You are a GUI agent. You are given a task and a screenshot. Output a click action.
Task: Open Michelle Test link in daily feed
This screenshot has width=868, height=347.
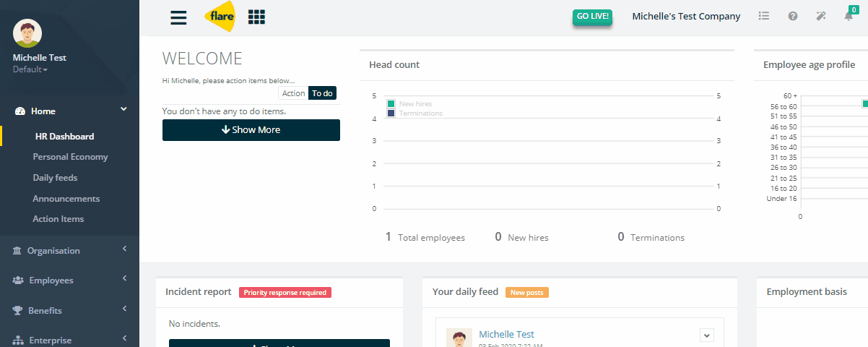[x=507, y=334]
